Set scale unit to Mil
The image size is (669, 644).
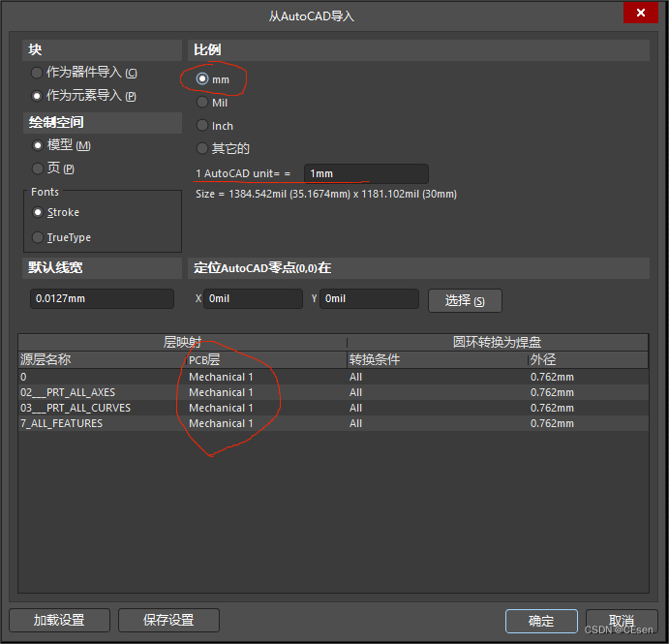[202, 102]
